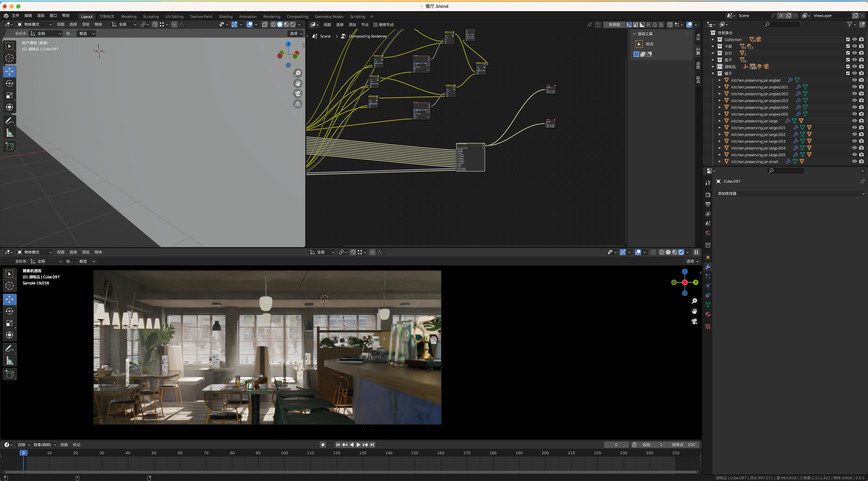868x481 pixels.
Task: Open the 渲染 menu
Action: coord(40,16)
